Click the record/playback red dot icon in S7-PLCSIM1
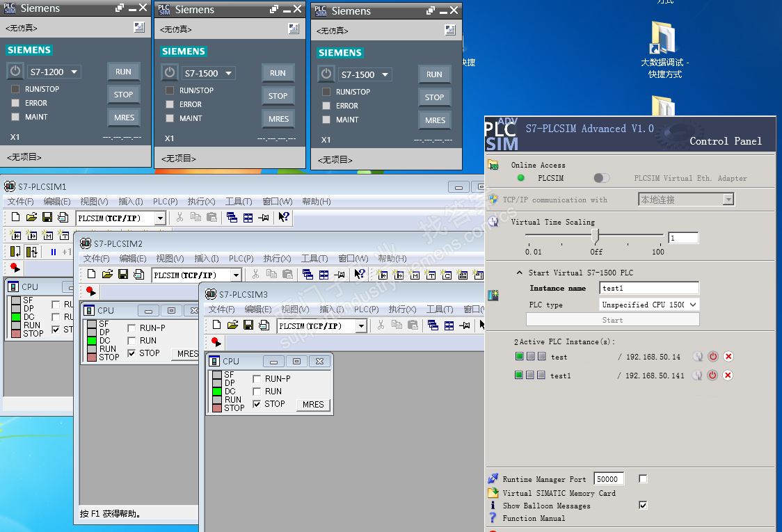The width and height of the screenshot is (782, 532). (x=15, y=268)
